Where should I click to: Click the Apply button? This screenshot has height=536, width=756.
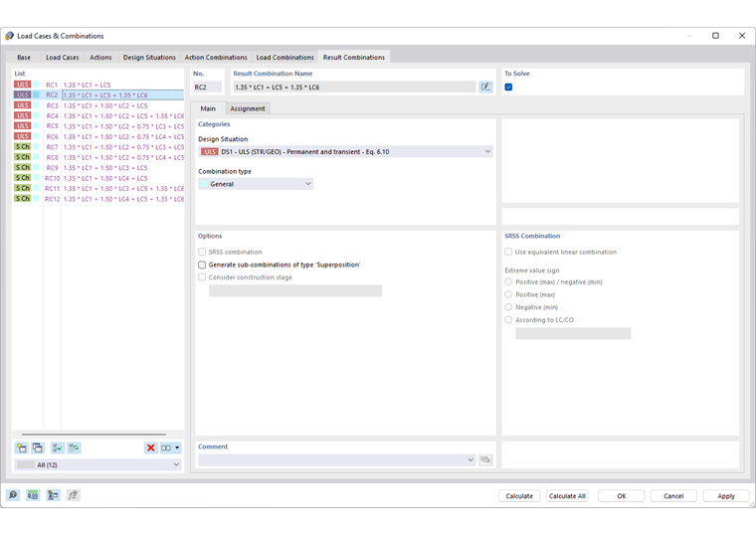click(x=726, y=496)
